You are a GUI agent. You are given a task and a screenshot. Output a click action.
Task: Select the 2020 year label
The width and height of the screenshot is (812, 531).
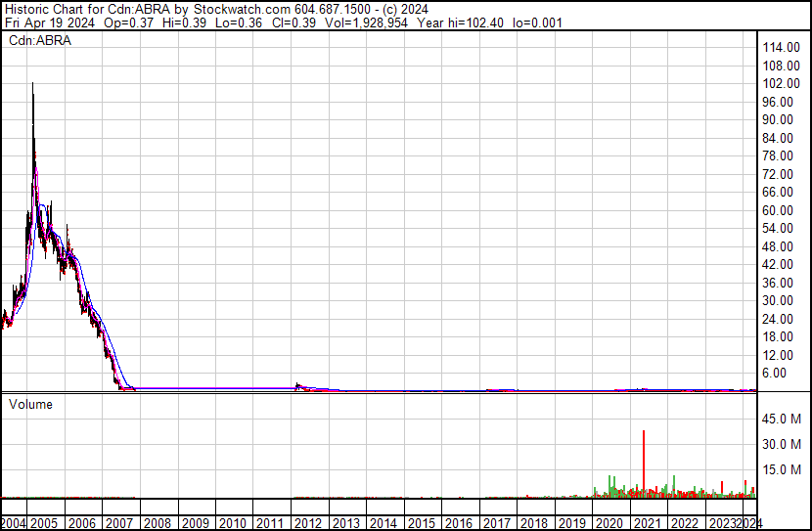(609, 523)
